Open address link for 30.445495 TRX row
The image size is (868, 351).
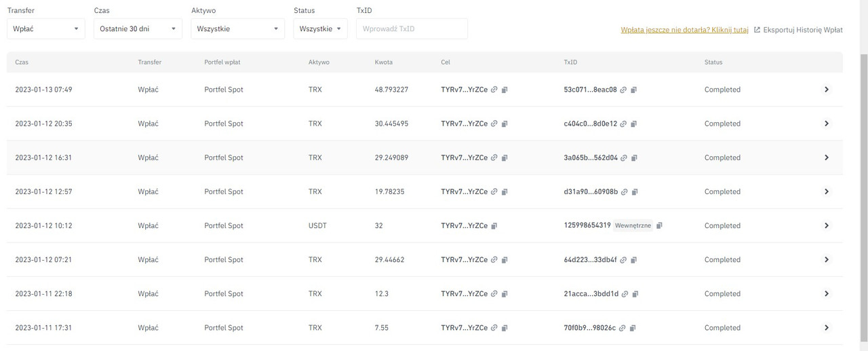point(494,124)
